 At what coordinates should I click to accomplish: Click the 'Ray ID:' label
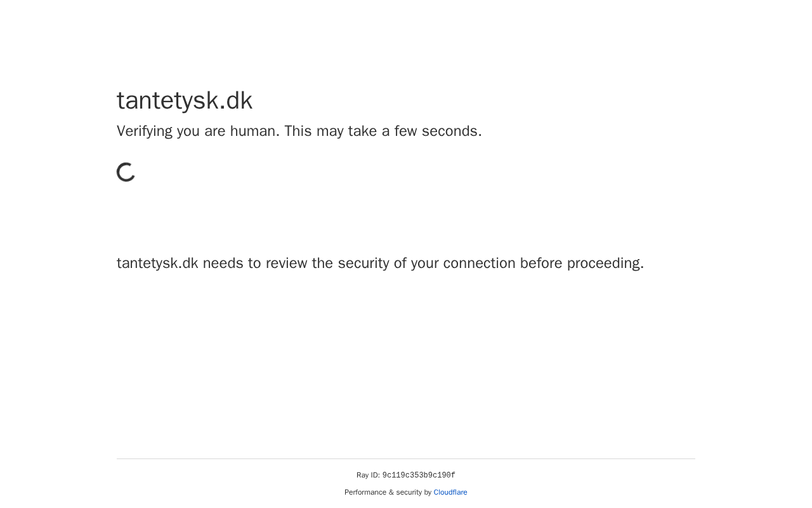368,476
